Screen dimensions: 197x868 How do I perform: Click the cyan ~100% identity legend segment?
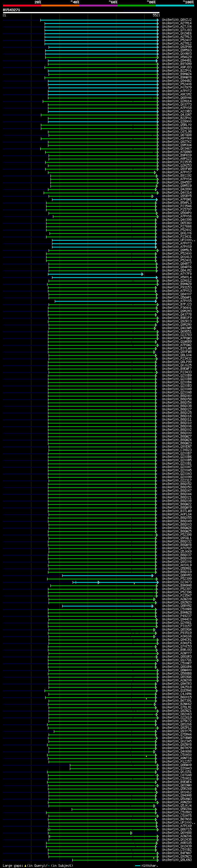tap(175, 6)
